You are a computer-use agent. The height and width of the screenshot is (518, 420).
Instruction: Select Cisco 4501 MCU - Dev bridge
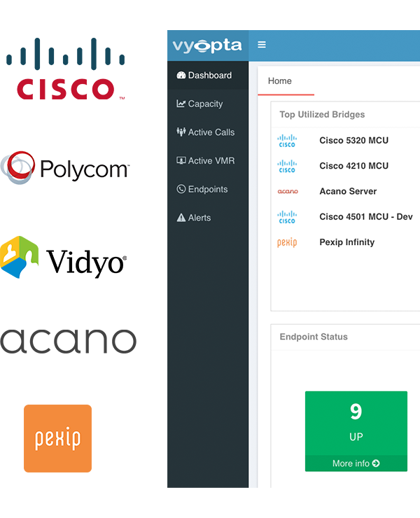click(x=366, y=217)
